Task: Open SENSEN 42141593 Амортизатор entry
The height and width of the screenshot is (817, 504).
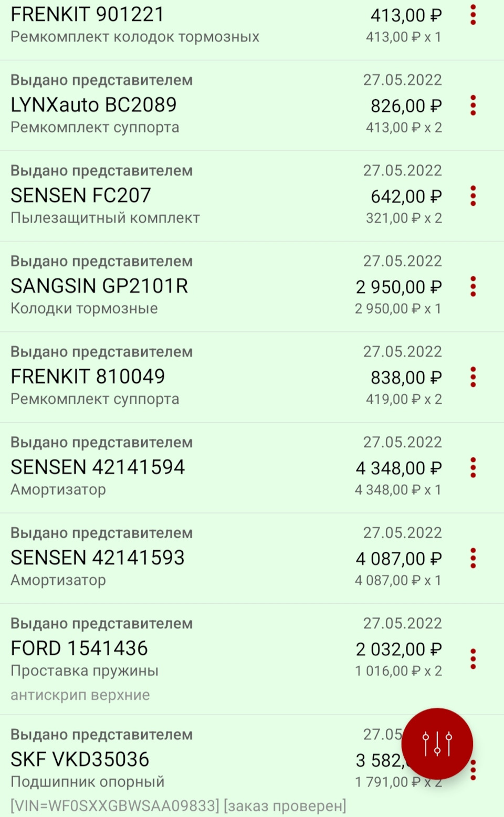Action: [x=98, y=558]
